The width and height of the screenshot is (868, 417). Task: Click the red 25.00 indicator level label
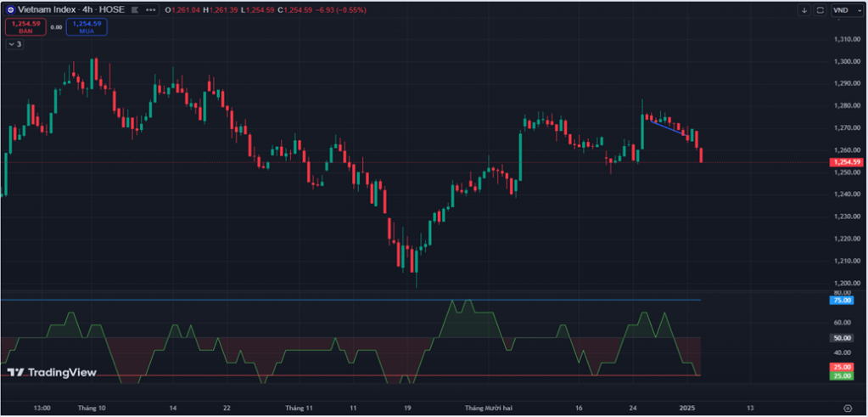click(843, 367)
